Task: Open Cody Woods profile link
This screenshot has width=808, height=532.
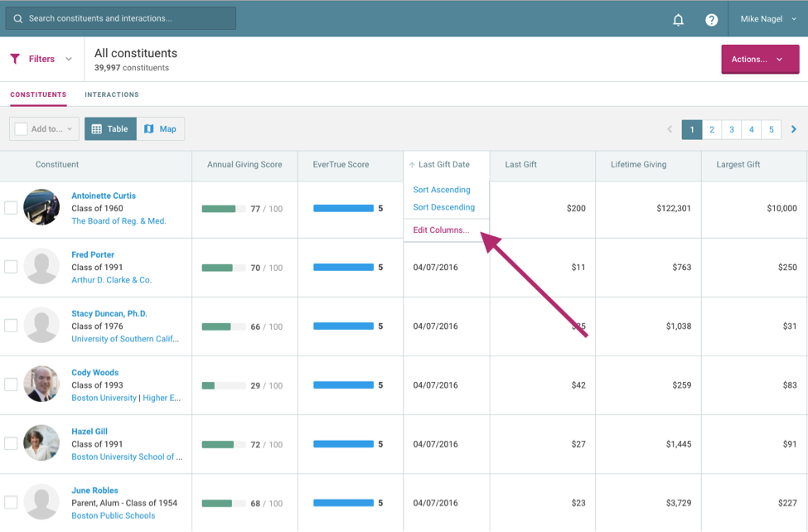Action: 94,373
